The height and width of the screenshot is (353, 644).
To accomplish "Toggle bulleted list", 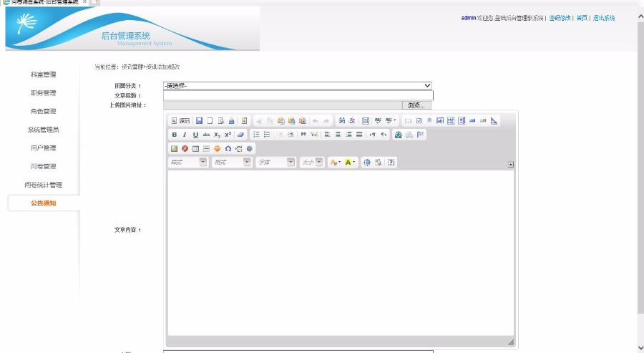I will click(x=267, y=135).
